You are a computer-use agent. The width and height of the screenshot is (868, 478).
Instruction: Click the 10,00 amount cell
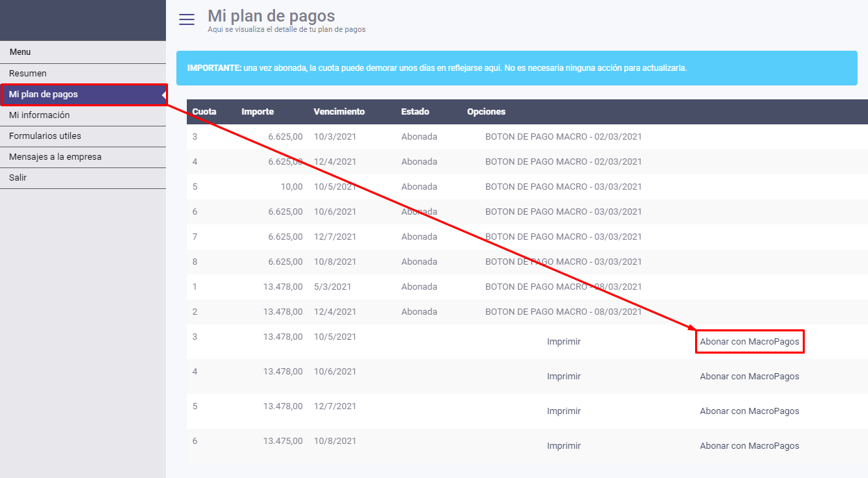[292, 187]
